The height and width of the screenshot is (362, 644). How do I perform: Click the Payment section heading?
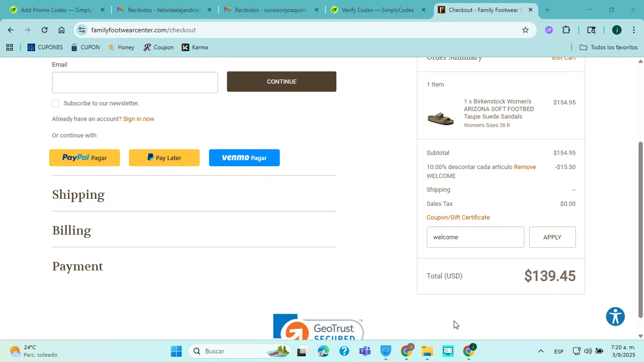click(77, 266)
